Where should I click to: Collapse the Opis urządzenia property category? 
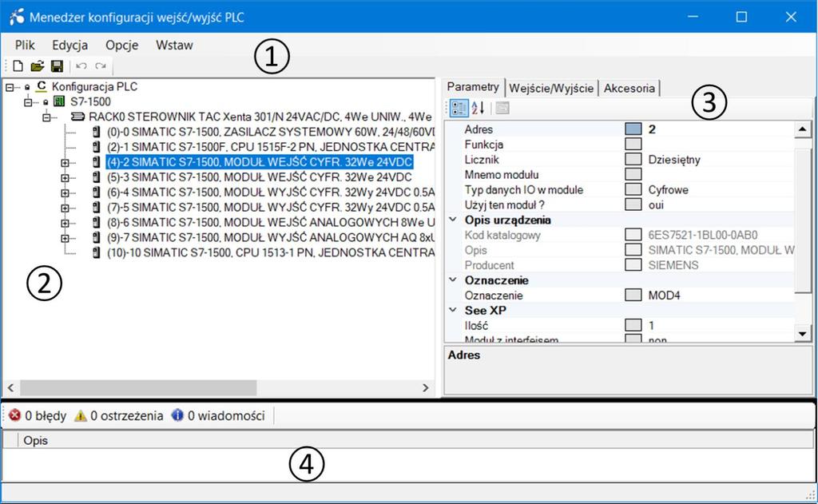coord(453,220)
